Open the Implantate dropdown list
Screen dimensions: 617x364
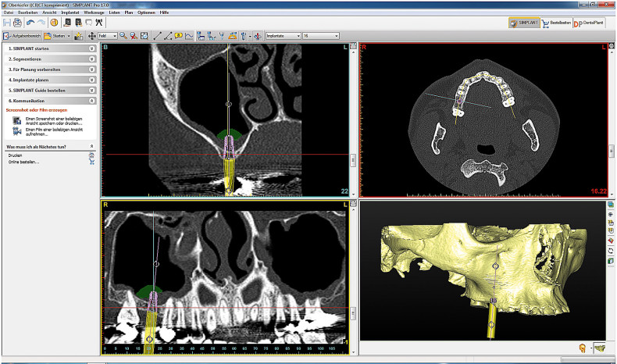[284, 36]
